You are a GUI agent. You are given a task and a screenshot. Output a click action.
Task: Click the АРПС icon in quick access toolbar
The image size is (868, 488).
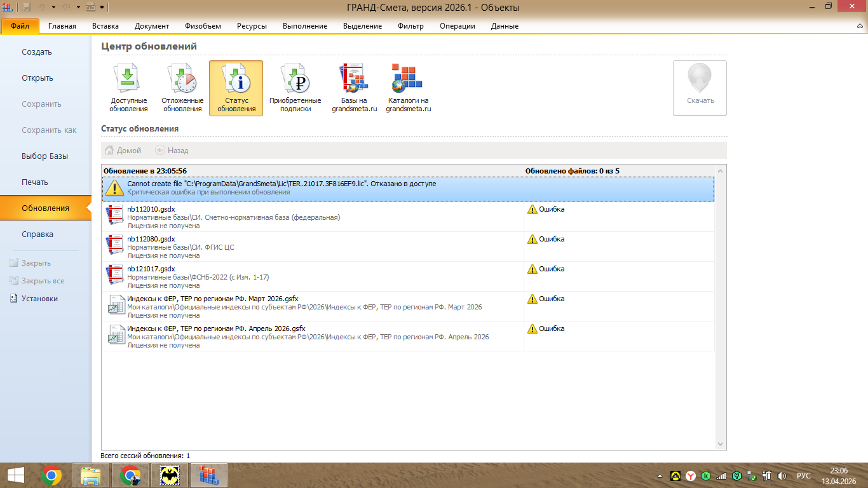pyautogui.click(x=90, y=7)
